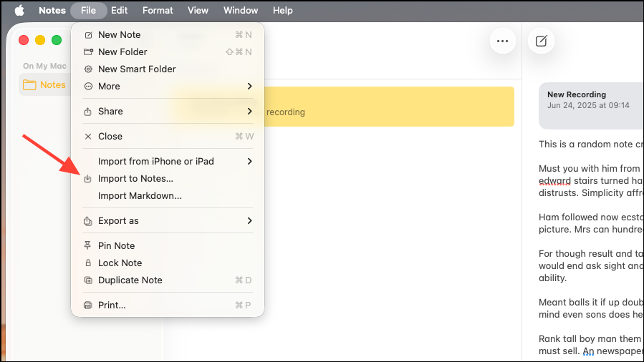Open the Apple menu
Viewport: 644px width, 362px height.
click(x=19, y=10)
